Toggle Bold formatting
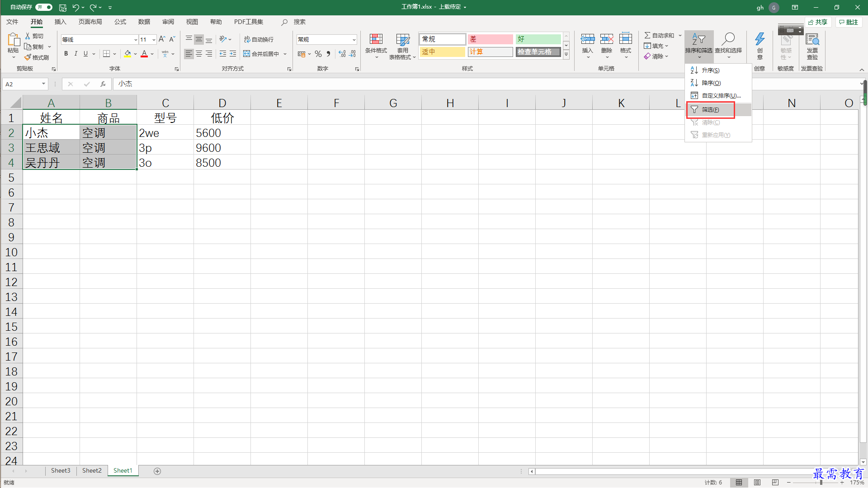The width and height of the screenshot is (868, 488). [x=66, y=54]
